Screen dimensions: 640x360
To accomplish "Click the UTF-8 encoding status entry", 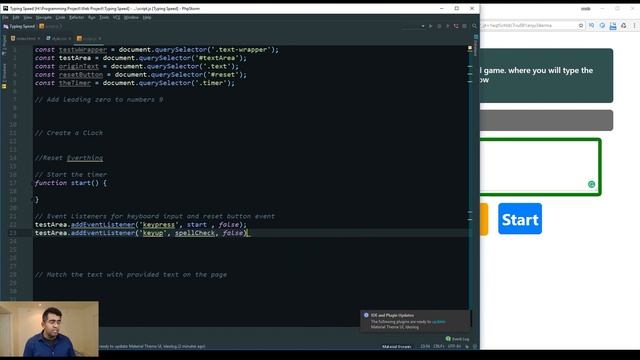I will tap(454, 347).
